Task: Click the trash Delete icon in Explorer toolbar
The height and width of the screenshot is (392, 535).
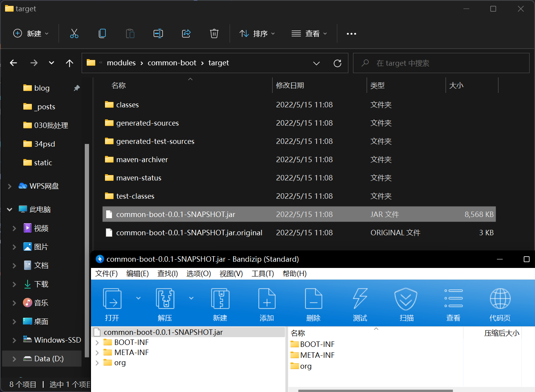Action: [x=214, y=33]
